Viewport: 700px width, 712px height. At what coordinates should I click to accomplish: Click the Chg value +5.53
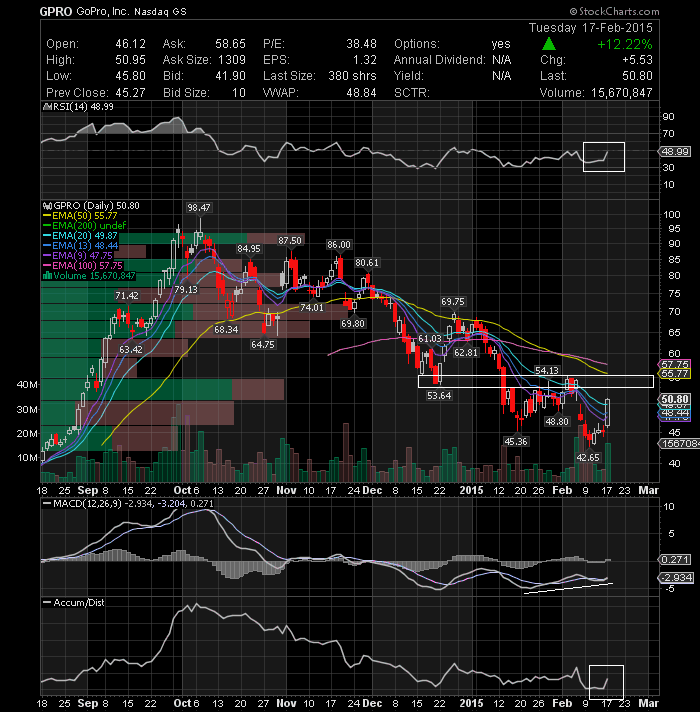point(637,60)
